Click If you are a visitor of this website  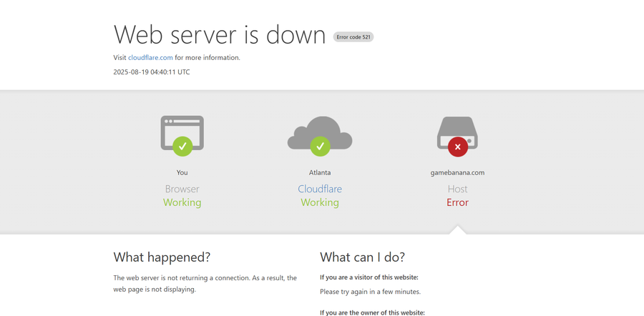[x=369, y=277]
